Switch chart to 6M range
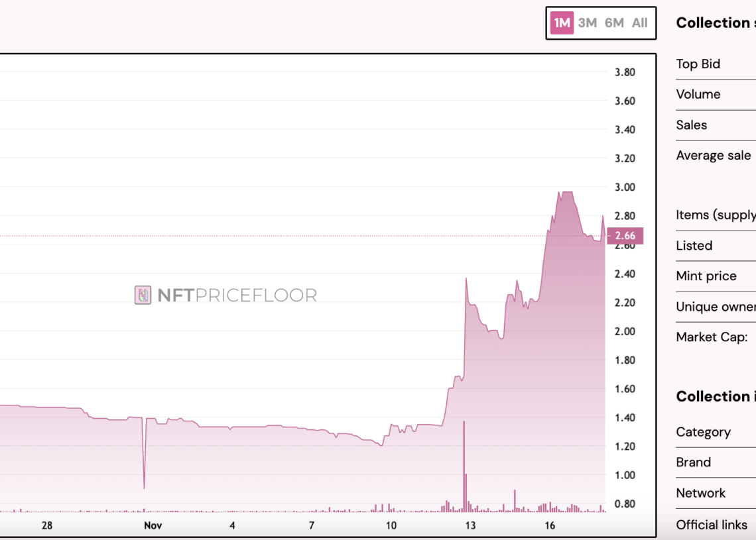This screenshot has width=756, height=540. 614,23
